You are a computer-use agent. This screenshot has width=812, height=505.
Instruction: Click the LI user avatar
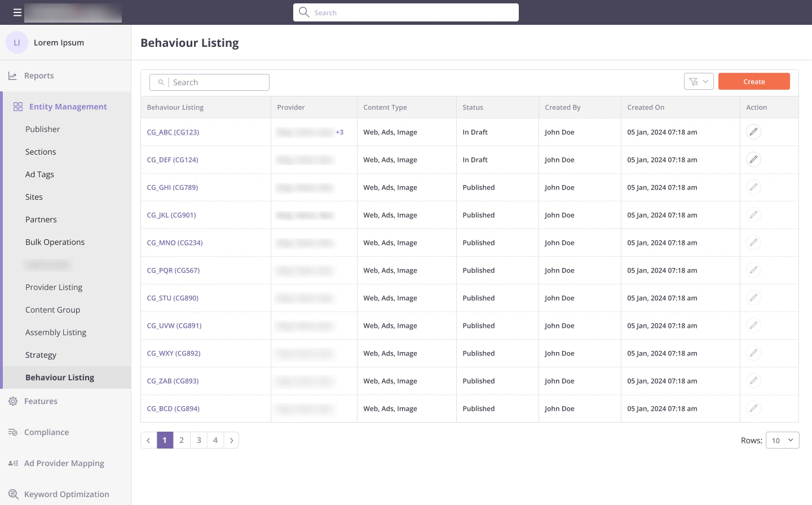click(x=17, y=42)
